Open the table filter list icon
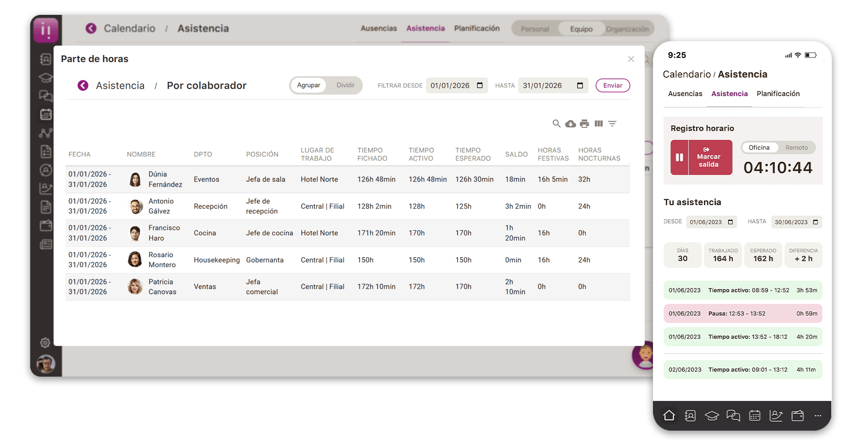Viewport: 868px width, 446px height. click(x=612, y=124)
